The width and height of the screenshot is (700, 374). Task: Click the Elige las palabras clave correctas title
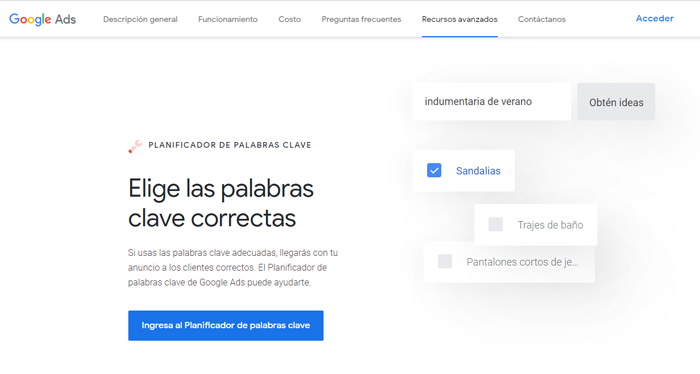coord(221,203)
